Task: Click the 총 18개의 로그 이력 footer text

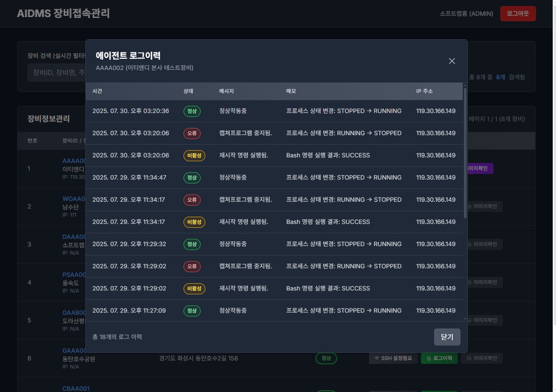Action: 117,337
